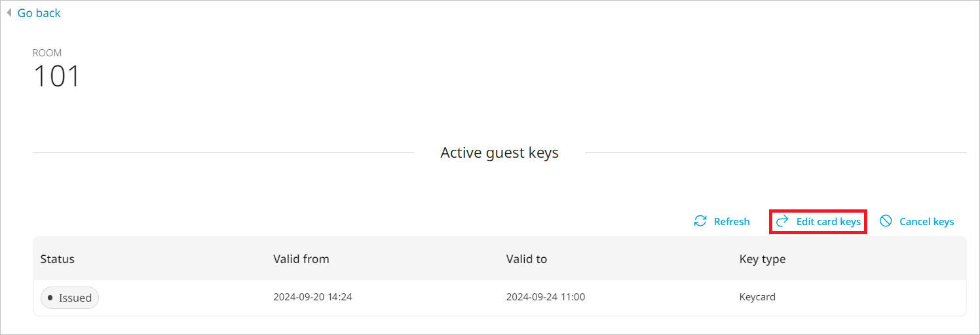Image resolution: width=980 pixels, height=335 pixels.
Task: Click the Valid to column header
Action: click(527, 259)
